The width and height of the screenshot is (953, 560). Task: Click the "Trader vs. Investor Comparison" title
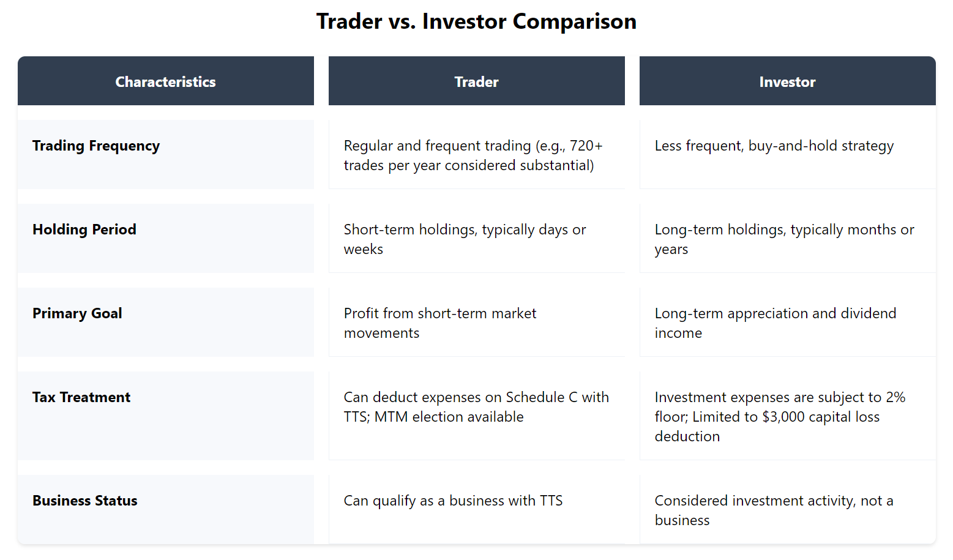coord(476,21)
